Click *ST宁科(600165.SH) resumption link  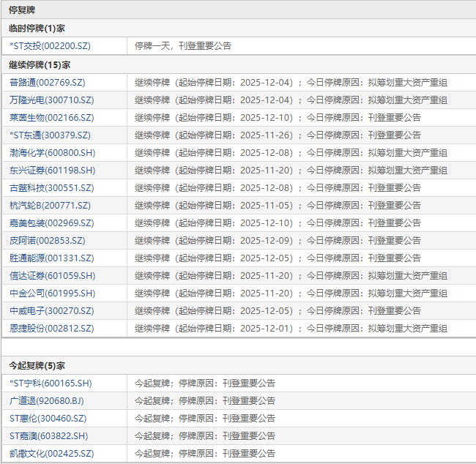tap(51, 383)
